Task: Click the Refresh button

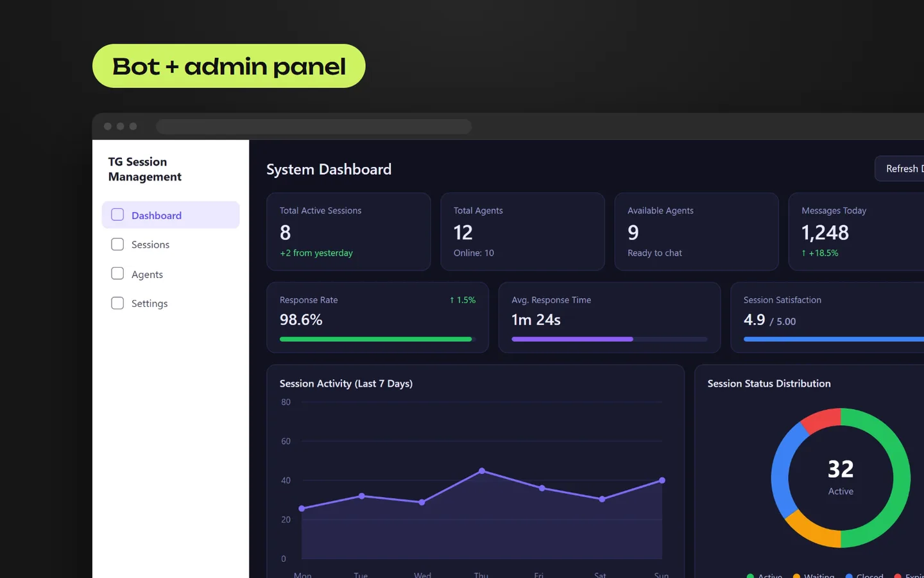Action: [900, 169]
